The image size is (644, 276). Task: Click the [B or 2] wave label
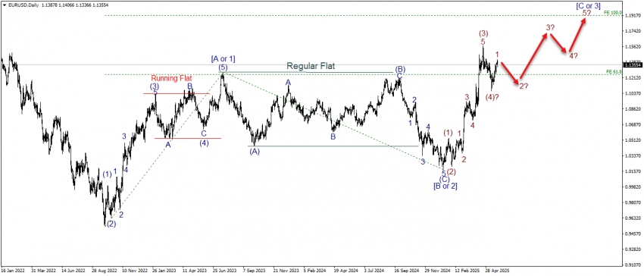[445, 186]
